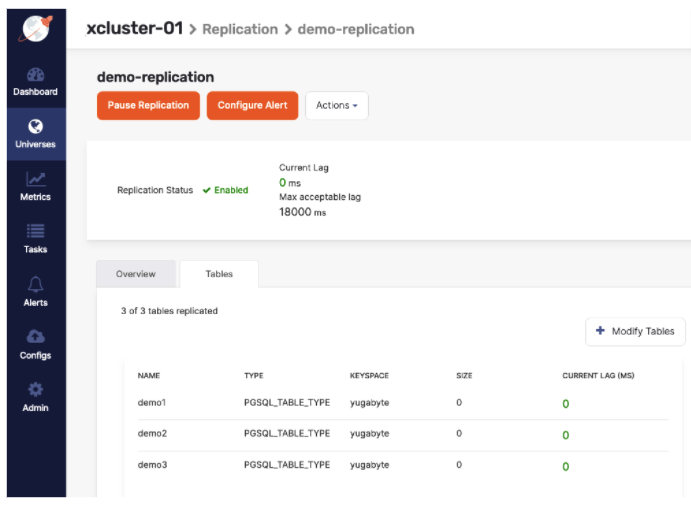Select the demo2 table row
The height and width of the screenshot is (511, 691).
click(x=152, y=434)
